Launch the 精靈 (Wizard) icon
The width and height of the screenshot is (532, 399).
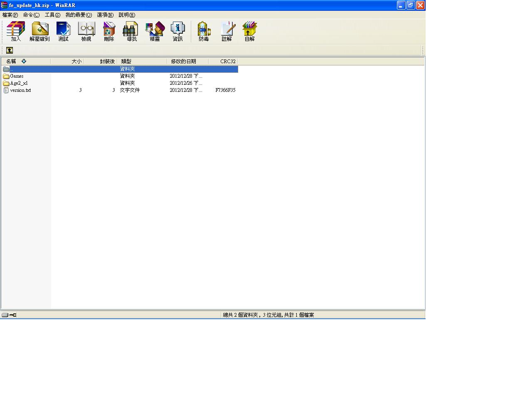155,31
